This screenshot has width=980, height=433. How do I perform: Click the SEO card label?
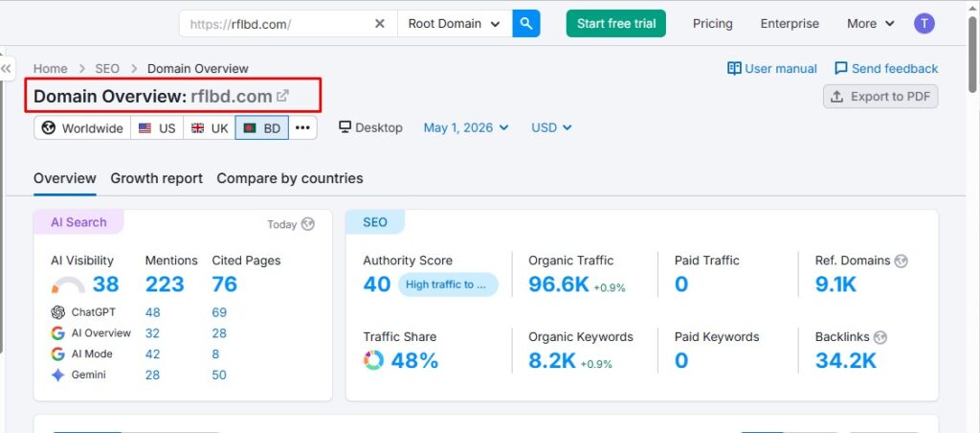point(375,222)
